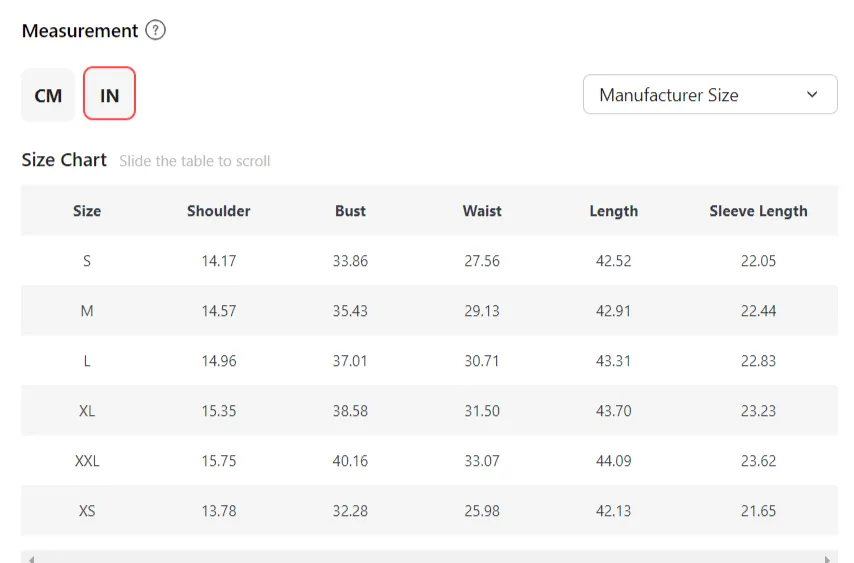The width and height of the screenshot is (854, 563).
Task: Select the S size row label
Action: click(x=87, y=261)
